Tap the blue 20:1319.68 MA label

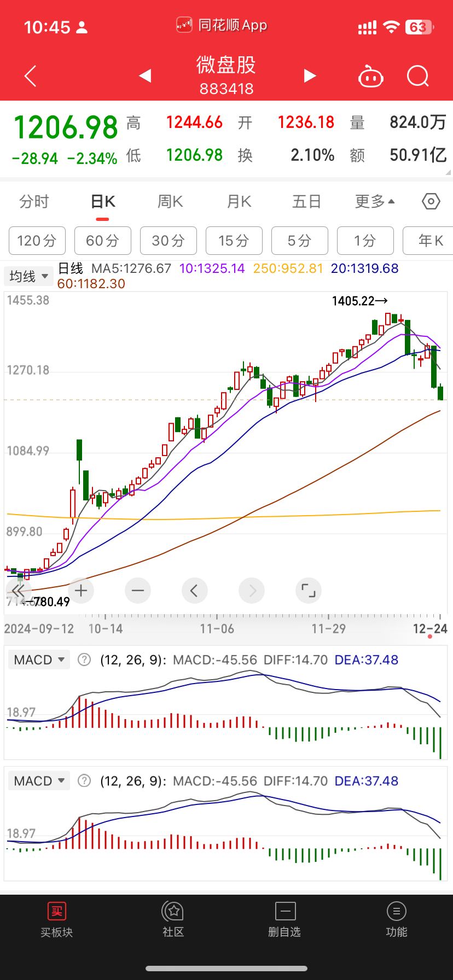click(365, 269)
